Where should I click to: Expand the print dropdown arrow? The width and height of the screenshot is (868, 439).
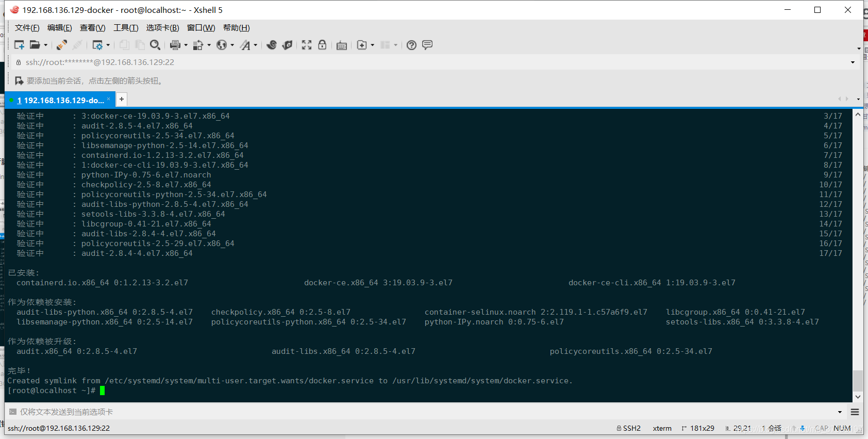tap(186, 45)
